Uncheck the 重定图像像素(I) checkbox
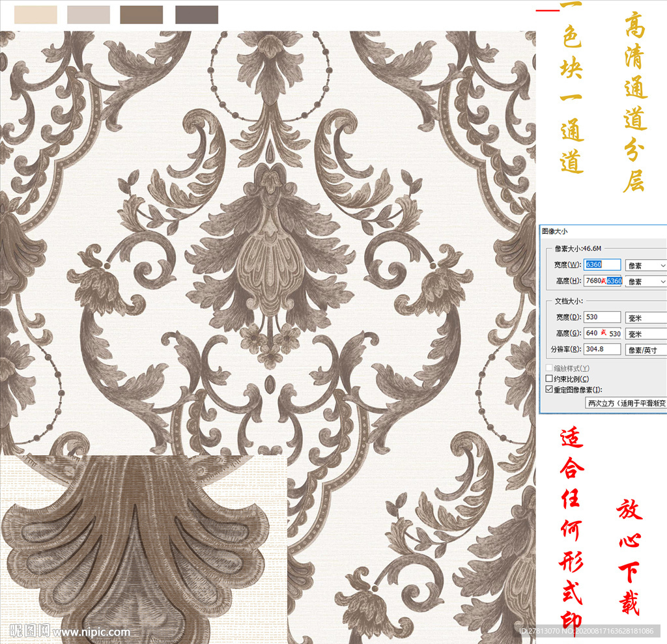 549,389
